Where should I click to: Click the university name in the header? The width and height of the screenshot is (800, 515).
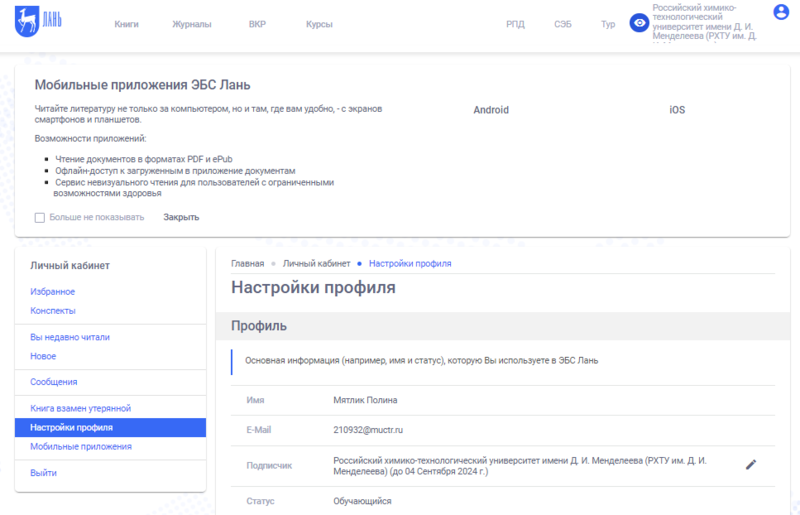(704, 22)
